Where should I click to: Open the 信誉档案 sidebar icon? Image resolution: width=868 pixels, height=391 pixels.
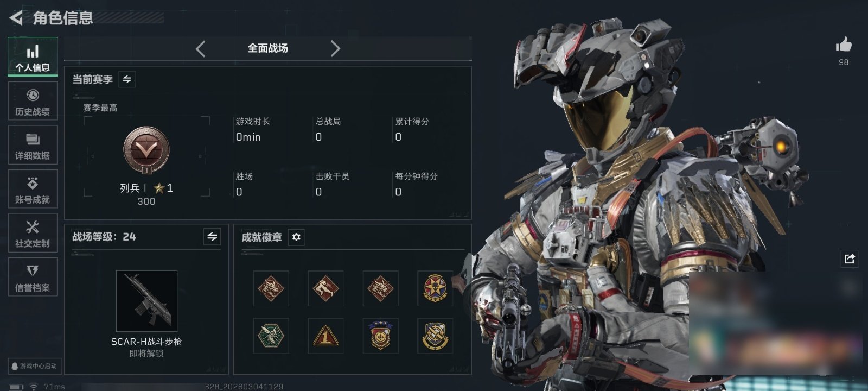click(x=33, y=277)
